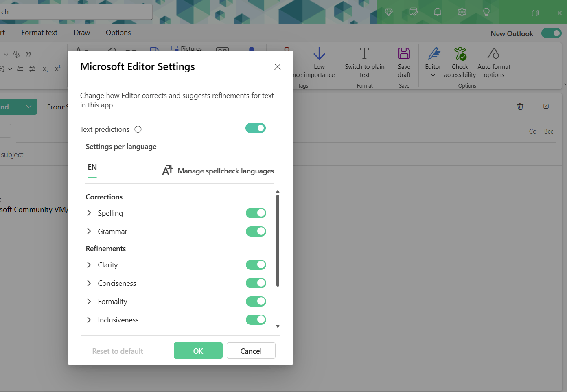Viewport: 567px width, 392px height.
Task: Expand the Conciseness options
Action: 89,283
